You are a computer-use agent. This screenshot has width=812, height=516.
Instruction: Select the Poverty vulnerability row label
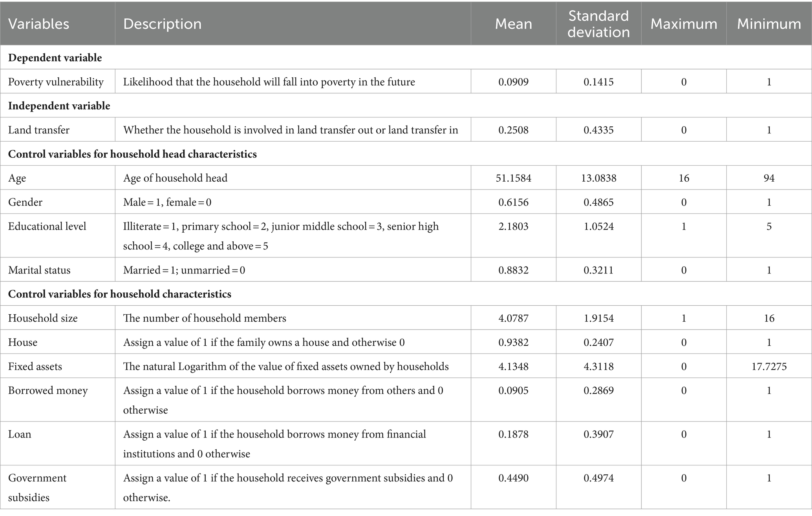[x=56, y=82]
